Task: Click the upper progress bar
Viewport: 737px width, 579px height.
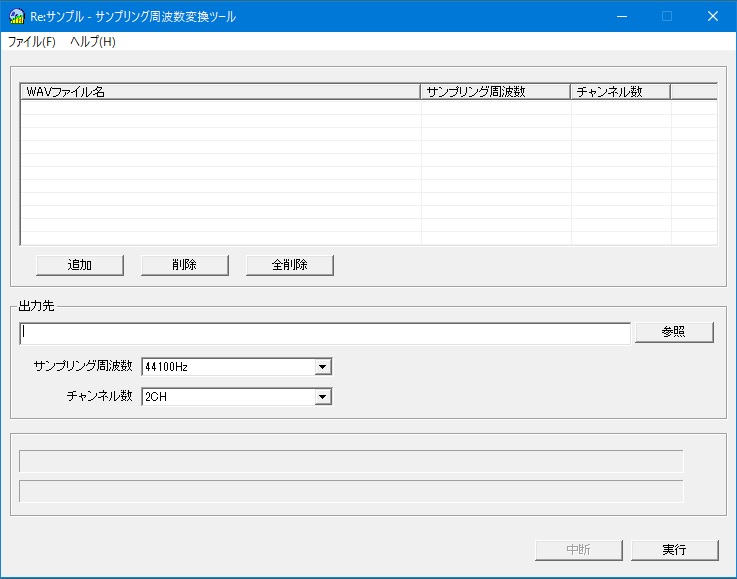Action: click(x=351, y=461)
